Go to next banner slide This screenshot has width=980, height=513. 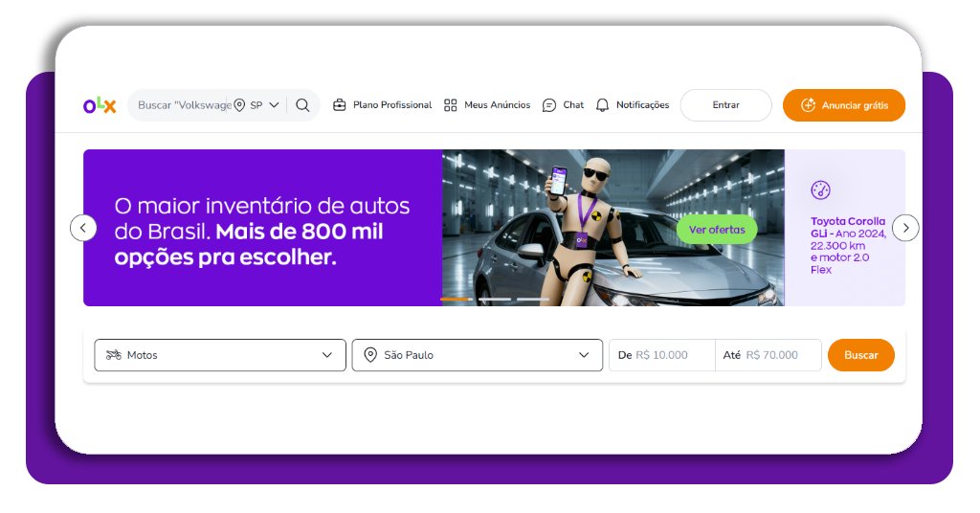905,228
